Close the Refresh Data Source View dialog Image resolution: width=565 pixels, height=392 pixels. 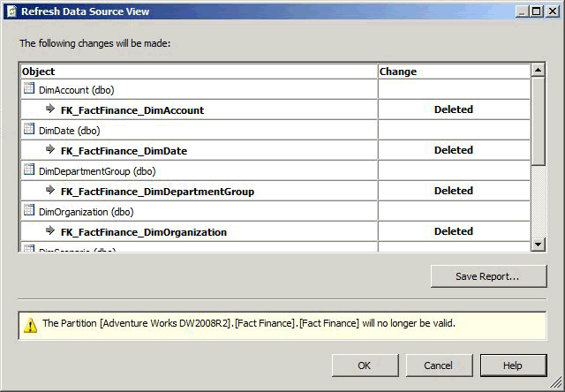552,11
